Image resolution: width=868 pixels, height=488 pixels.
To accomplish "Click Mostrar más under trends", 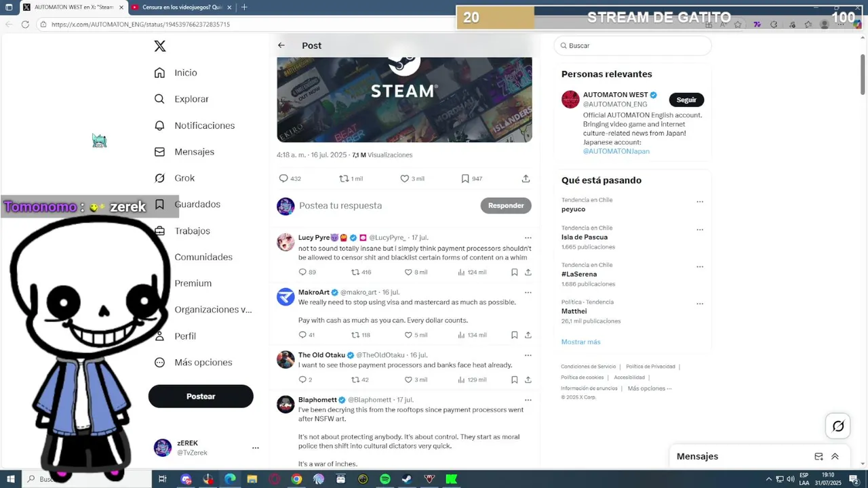I will point(580,342).
